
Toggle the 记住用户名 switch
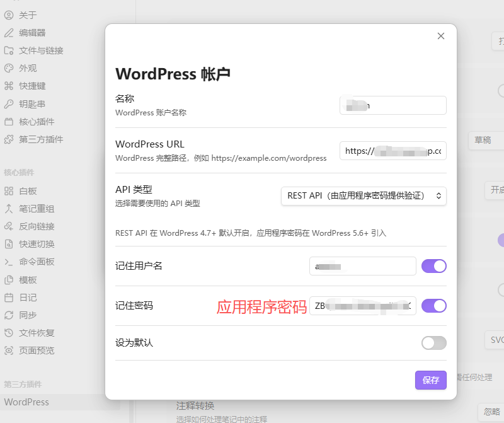point(434,266)
